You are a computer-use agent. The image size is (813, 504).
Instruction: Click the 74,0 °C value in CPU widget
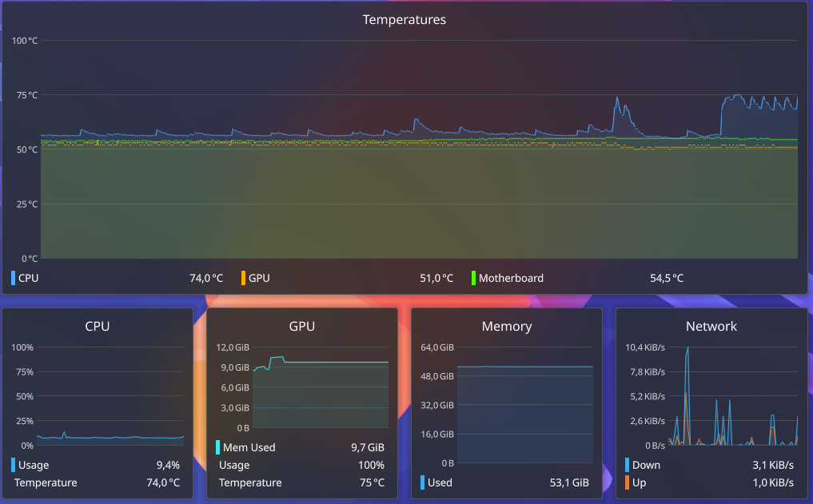(x=163, y=482)
